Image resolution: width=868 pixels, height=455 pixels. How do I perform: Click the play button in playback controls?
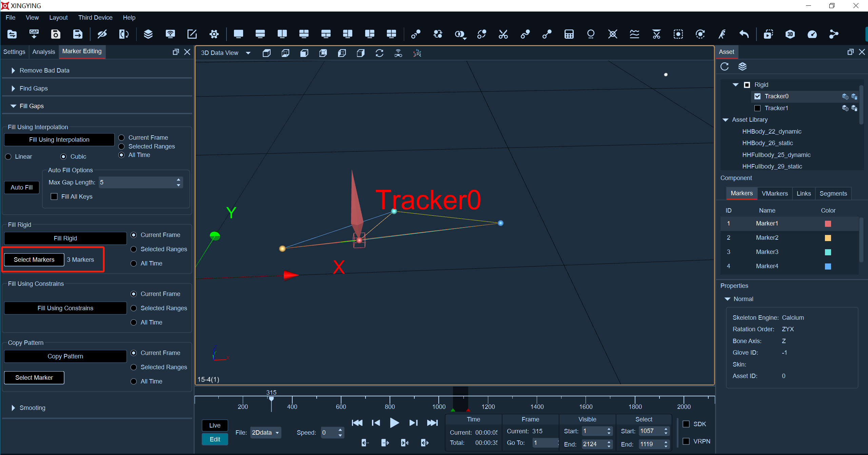(394, 423)
